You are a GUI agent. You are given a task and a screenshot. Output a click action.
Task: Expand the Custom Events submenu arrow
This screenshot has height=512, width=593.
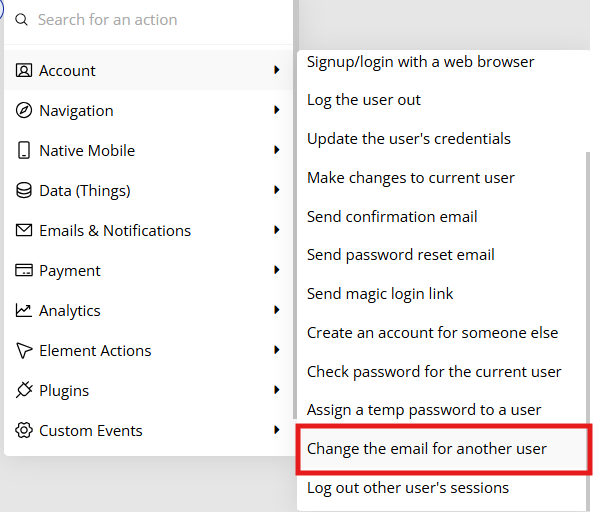tap(277, 430)
